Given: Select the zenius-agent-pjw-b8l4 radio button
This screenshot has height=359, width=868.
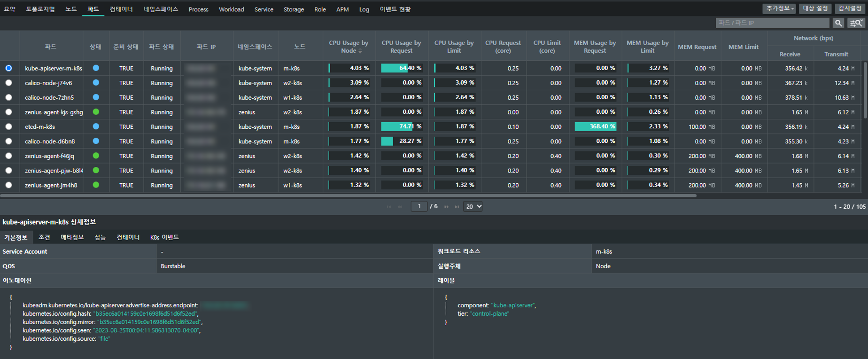Looking at the screenshot, I should point(8,170).
